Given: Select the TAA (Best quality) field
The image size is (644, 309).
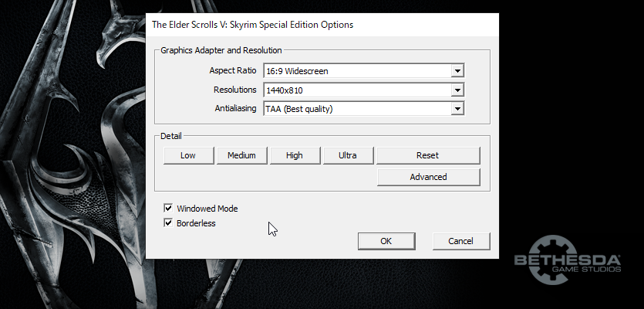Looking at the screenshot, I should click(x=364, y=109).
